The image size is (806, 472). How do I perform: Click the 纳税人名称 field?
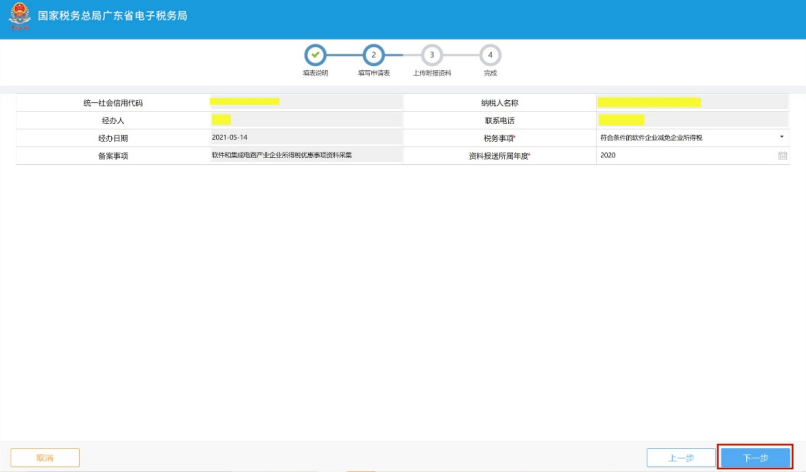[692, 102]
